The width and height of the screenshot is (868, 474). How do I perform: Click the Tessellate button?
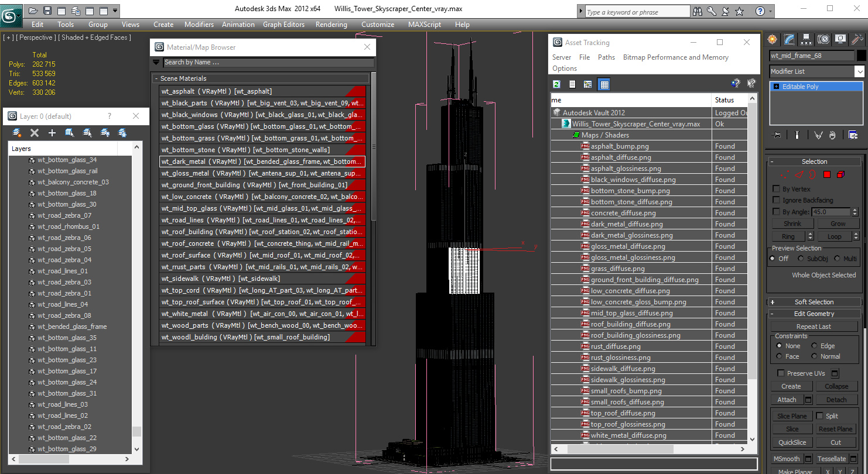(832, 459)
